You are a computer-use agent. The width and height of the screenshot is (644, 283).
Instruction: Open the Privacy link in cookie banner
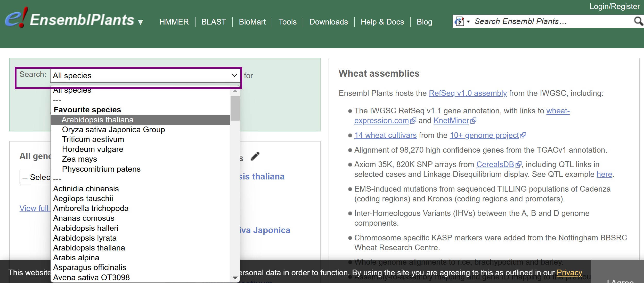pos(569,273)
